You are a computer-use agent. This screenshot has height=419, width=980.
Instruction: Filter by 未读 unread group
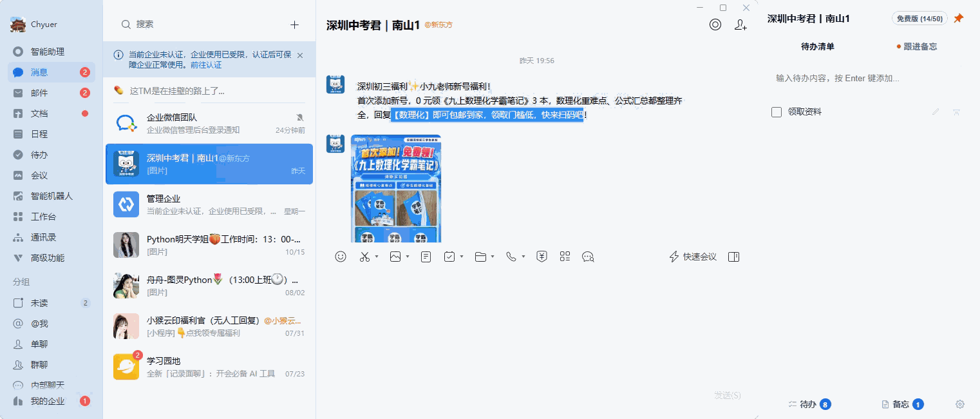tap(52, 303)
